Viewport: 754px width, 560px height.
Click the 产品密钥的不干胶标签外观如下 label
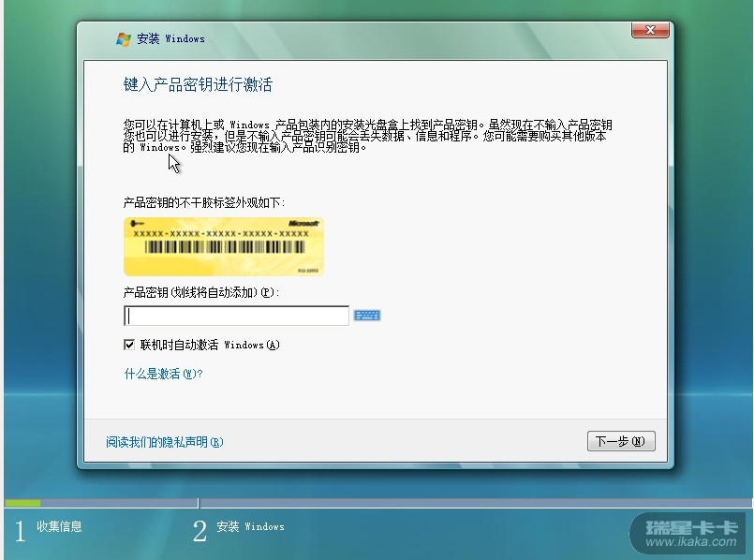[x=204, y=203]
